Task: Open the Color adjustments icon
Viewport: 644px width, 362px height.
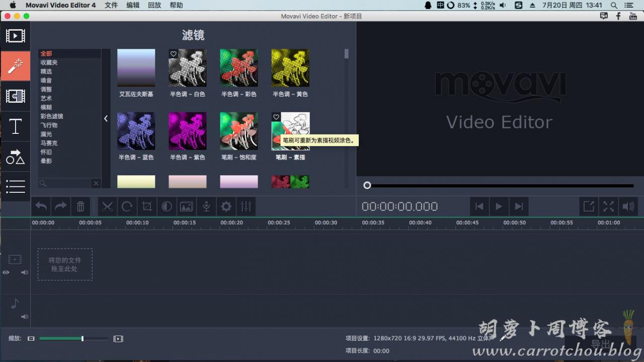Action: click(x=167, y=206)
